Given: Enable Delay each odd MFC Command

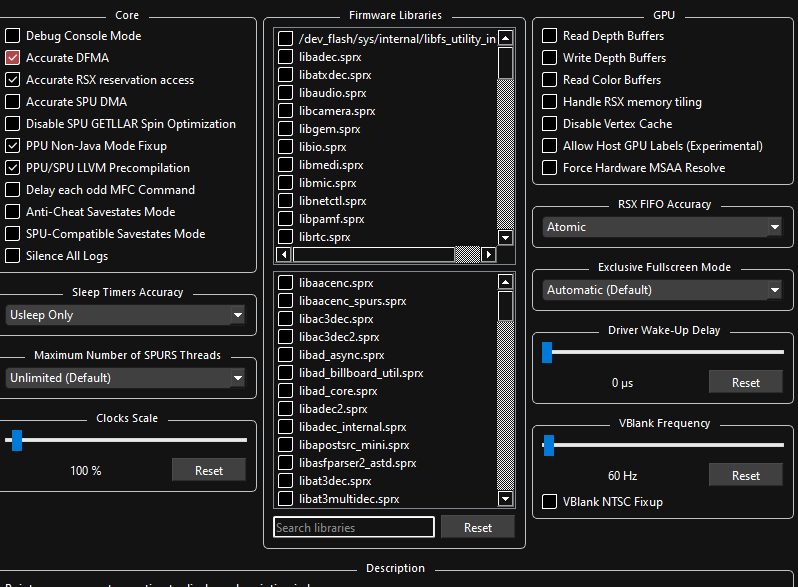Looking at the screenshot, I should 13,189.
